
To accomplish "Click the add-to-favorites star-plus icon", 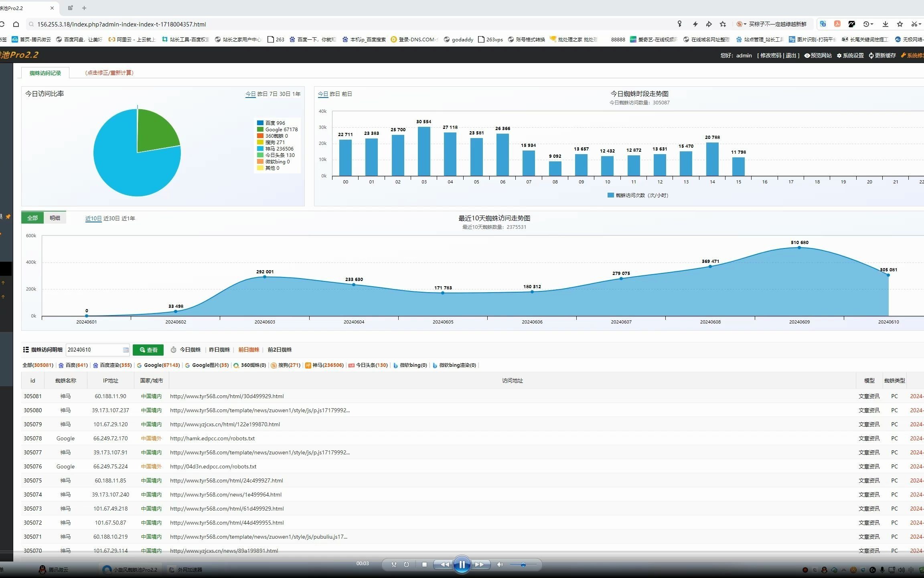I will click(723, 24).
